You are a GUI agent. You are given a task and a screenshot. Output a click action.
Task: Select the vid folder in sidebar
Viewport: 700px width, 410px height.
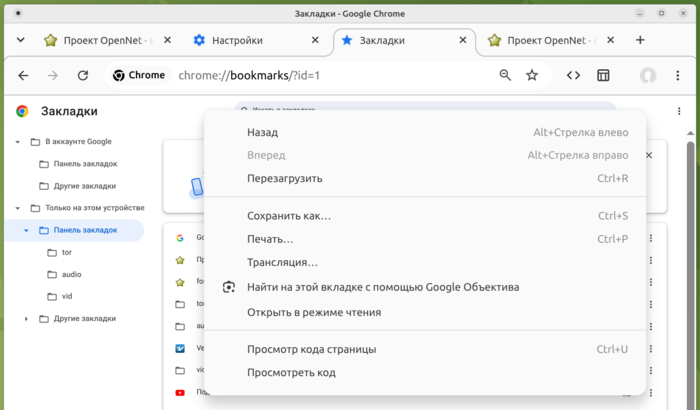59,296
